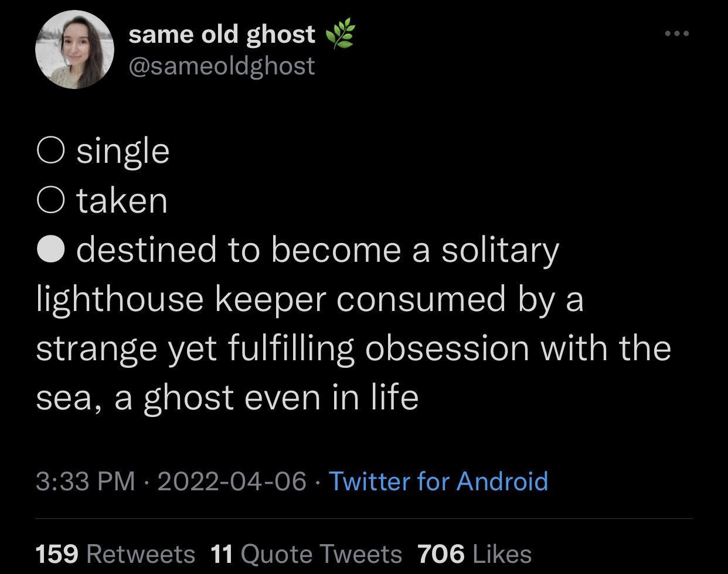Click the same old ghost profile photo

coord(74,50)
